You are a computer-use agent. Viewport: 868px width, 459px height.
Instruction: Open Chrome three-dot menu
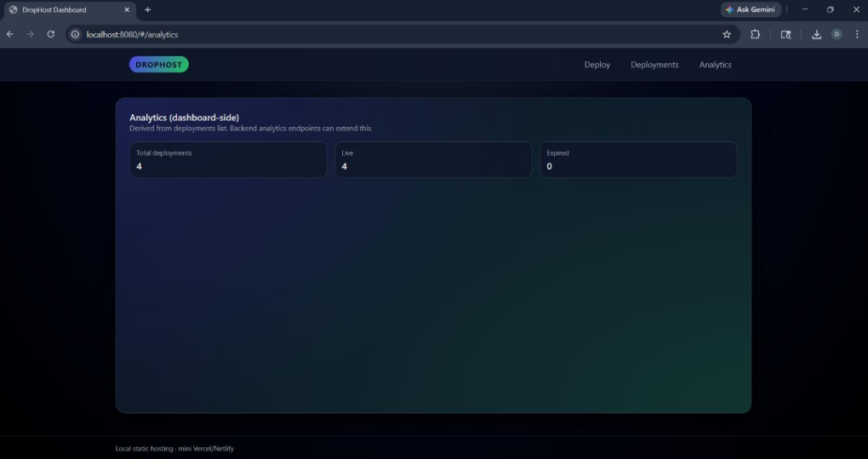(x=857, y=34)
